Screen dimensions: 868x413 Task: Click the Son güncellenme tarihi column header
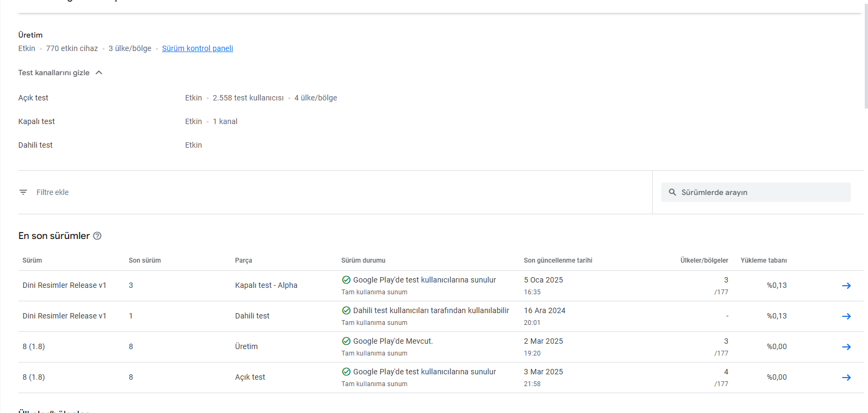(558, 260)
